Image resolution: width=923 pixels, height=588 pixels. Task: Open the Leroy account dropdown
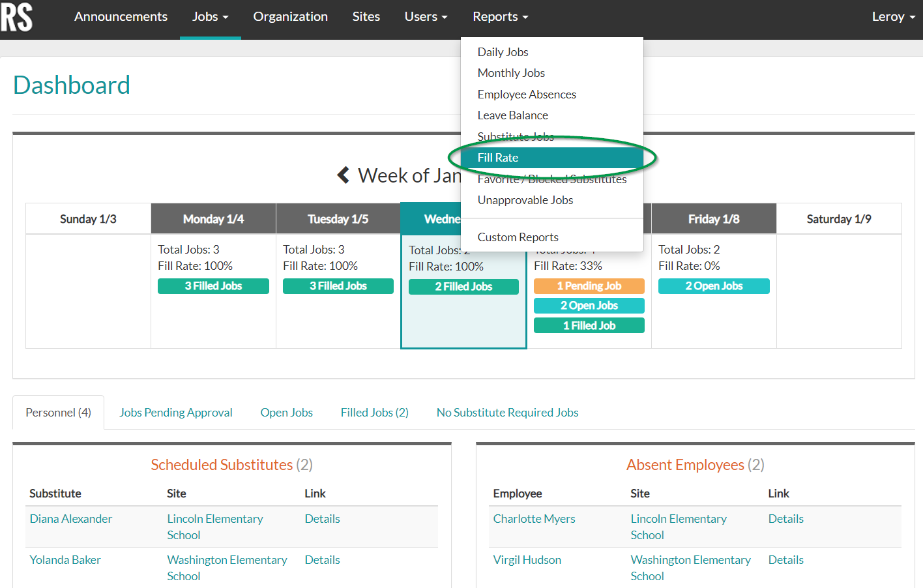(x=893, y=17)
